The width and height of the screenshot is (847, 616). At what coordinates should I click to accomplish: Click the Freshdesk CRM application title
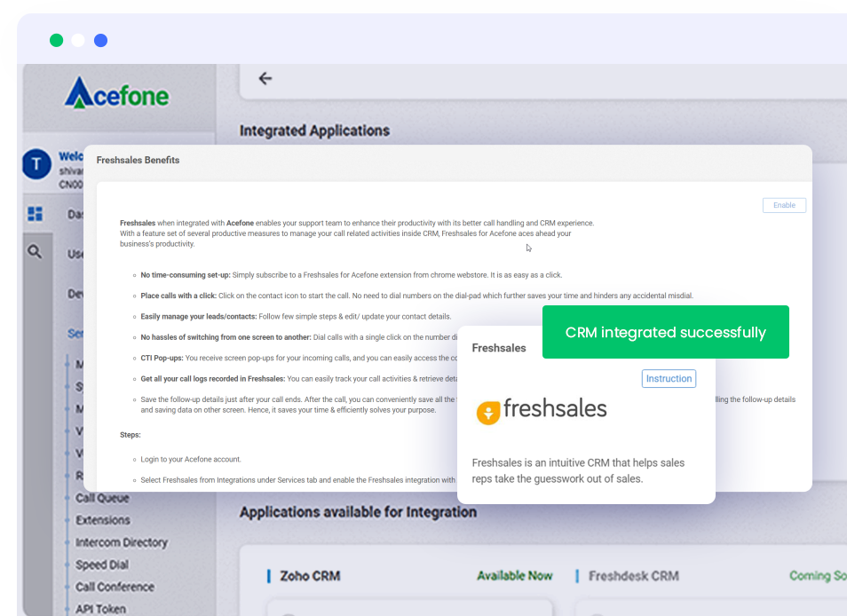coord(634,576)
